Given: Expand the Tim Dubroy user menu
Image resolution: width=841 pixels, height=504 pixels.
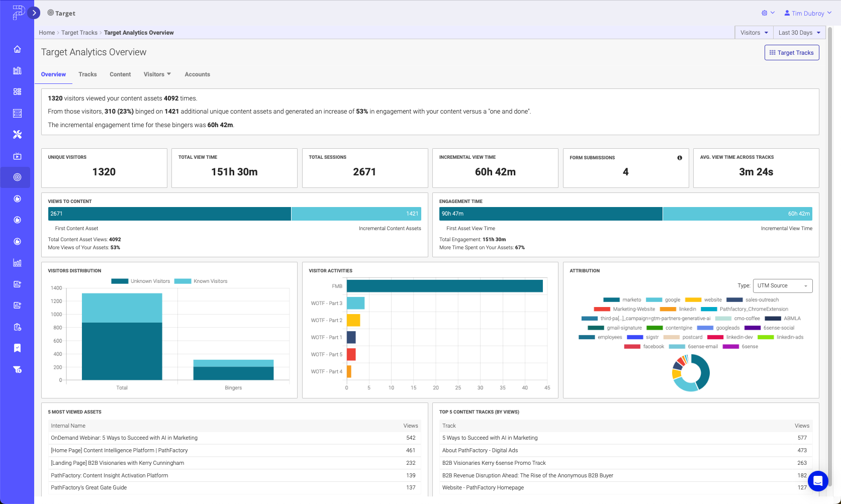Looking at the screenshot, I should pos(807,14).
